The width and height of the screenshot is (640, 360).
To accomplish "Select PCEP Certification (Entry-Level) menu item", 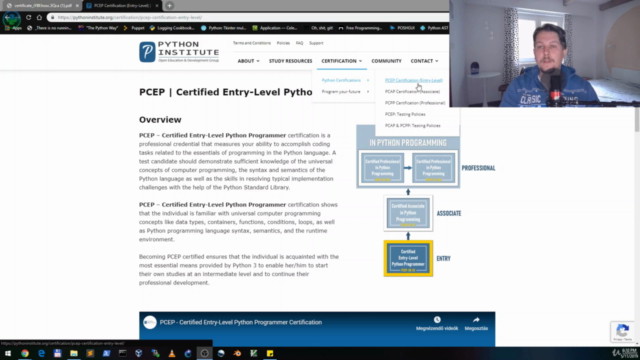I will point(413,80).
